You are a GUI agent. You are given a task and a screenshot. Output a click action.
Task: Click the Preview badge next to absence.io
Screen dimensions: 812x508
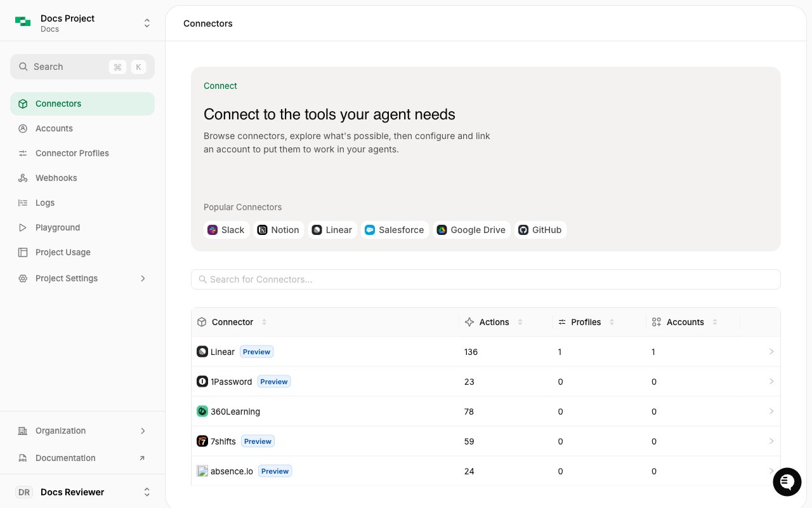[x=275, y=471]
